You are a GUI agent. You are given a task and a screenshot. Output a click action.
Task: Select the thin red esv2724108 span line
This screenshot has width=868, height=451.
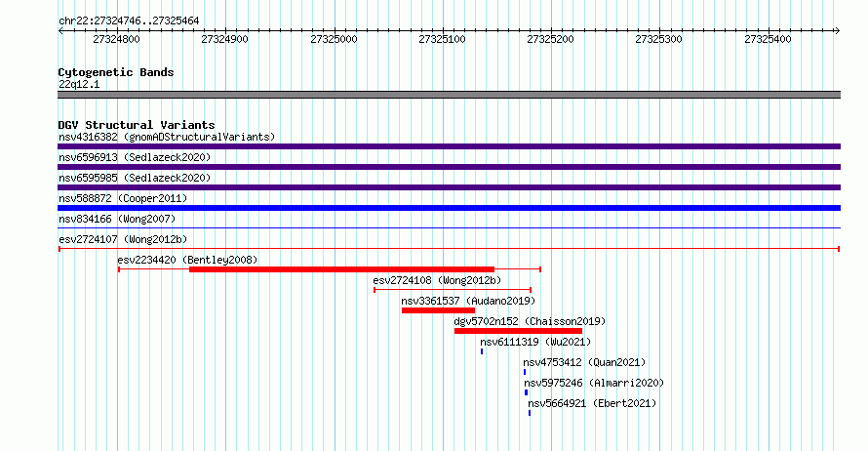pos(453,290)
